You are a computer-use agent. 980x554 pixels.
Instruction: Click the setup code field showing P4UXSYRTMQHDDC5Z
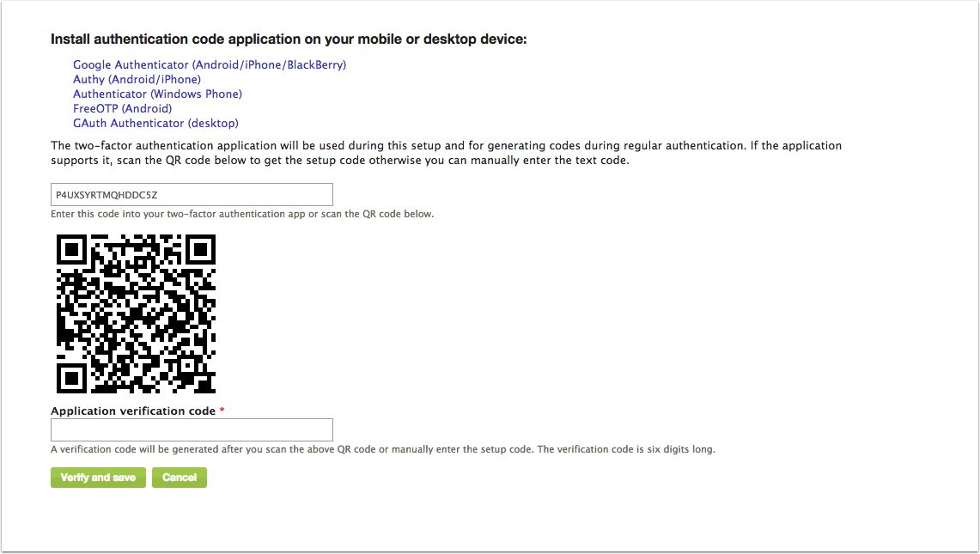pos(192,194)
